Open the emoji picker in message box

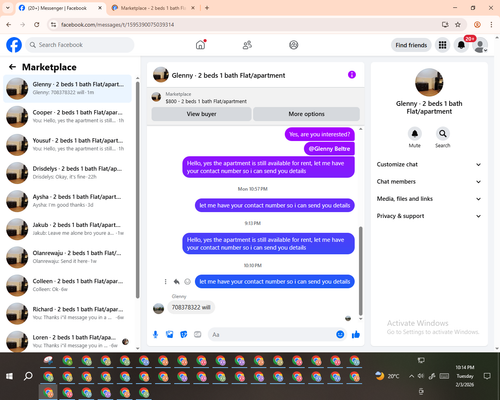click(x=340, y=334)
